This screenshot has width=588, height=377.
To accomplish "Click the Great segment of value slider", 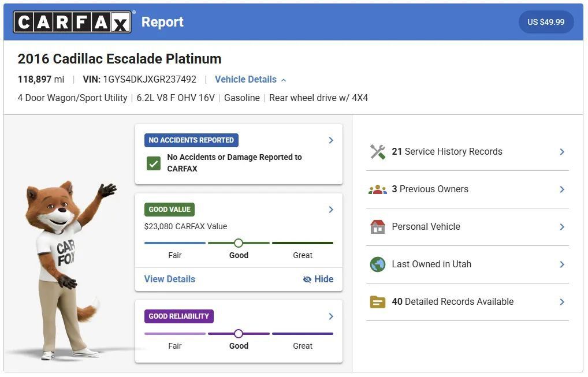I will [x=303, y=243].
